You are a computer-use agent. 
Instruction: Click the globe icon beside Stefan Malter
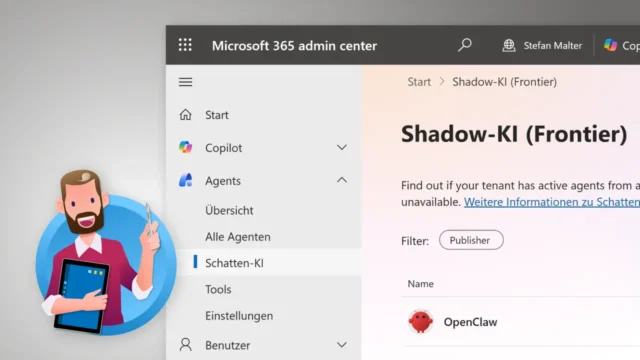[509, 45]
